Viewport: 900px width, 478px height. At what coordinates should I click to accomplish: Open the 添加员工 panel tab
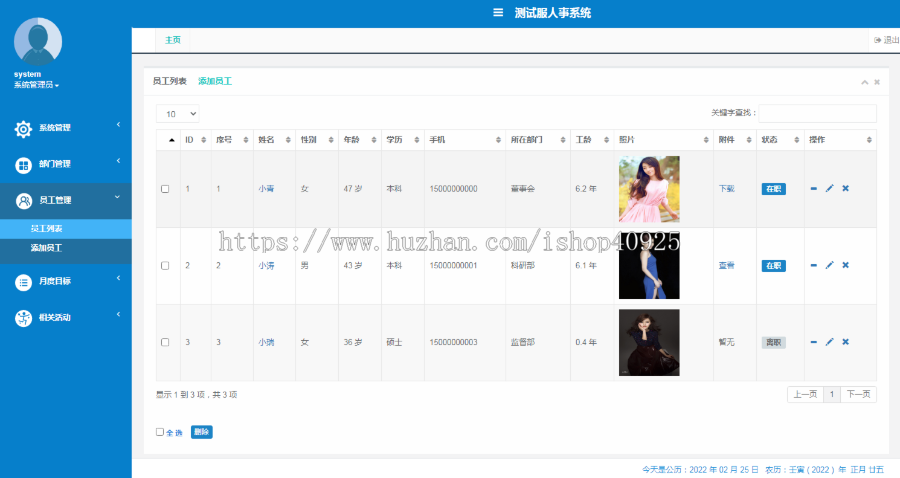click(x=215, y=81)
